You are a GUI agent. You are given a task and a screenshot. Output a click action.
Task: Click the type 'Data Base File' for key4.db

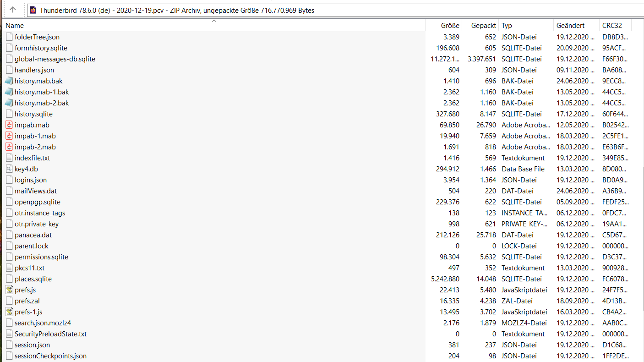click(x=523, y=169)
